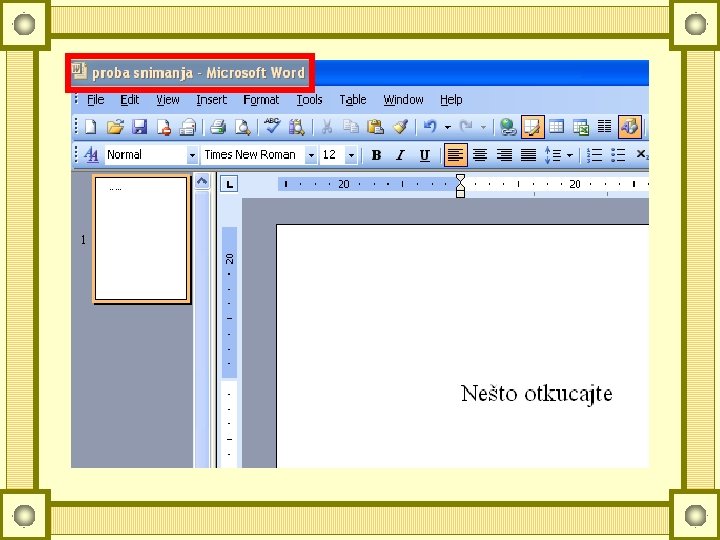Toggle the Drawing toolbar
Screen dimensions: 720x540
coord(630,127)
